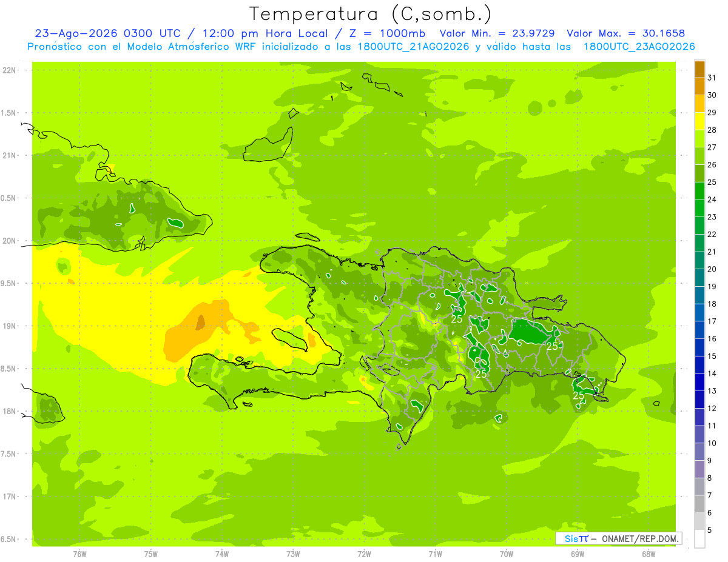Click the '6.5N' latitude axis label
Screen dimensions: 728x562
[x=9, y=540]
